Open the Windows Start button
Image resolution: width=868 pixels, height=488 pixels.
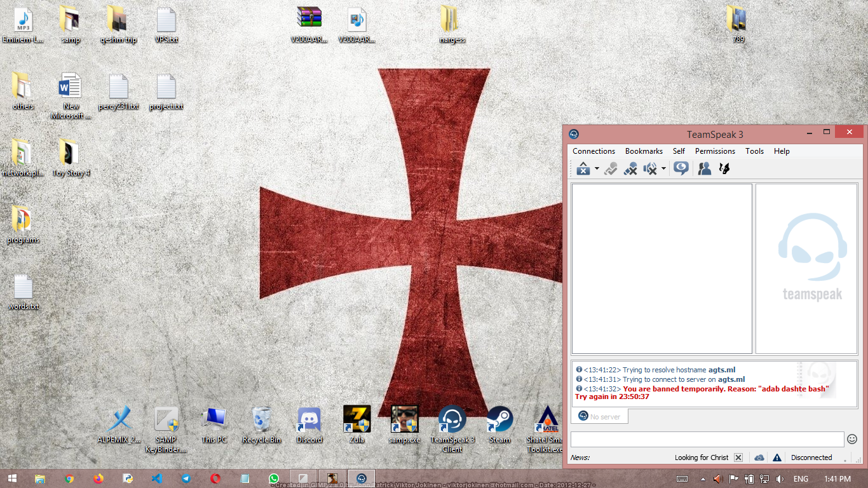pos(12,478)
